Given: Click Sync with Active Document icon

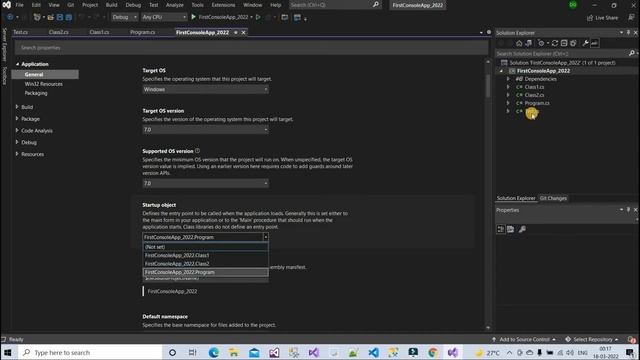Looking at the screenshot, I should (x=555, y=43).
